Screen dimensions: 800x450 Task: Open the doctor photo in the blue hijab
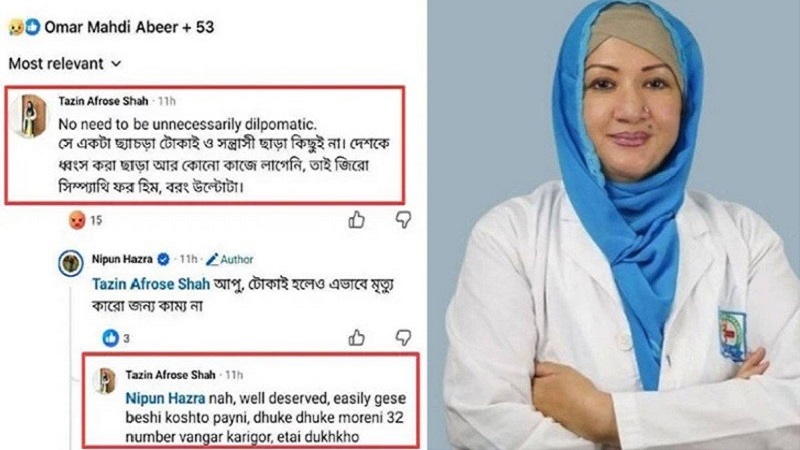[614, 225]
